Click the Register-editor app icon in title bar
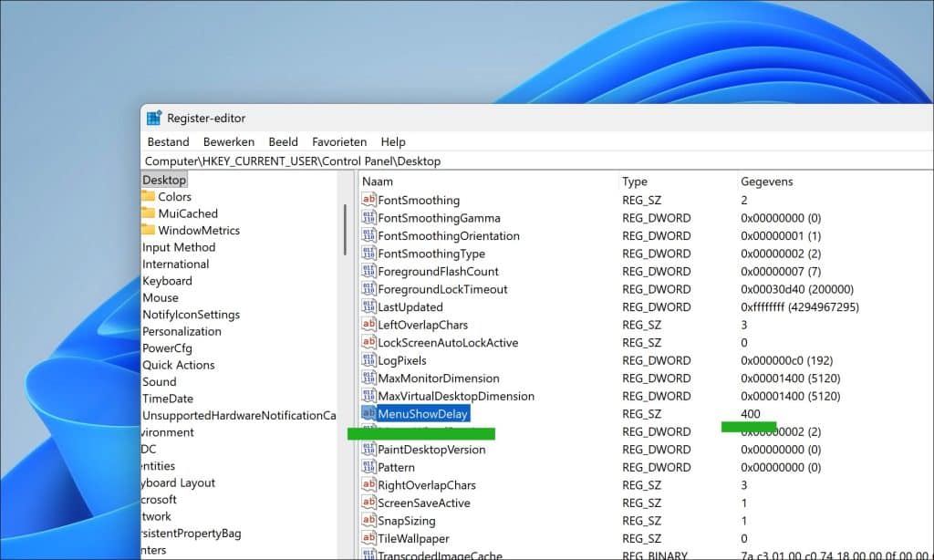 click(154, 118)
